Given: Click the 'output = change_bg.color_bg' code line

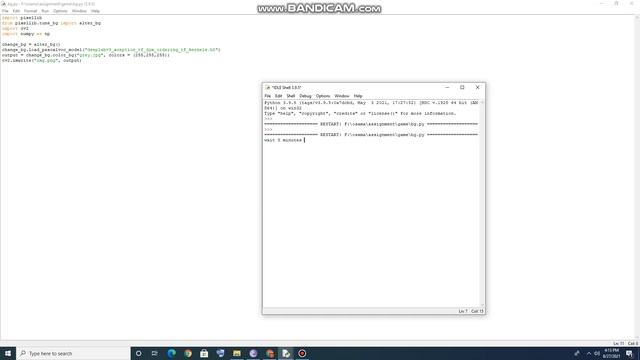Looking at the screenshot, I should (86, 55).
